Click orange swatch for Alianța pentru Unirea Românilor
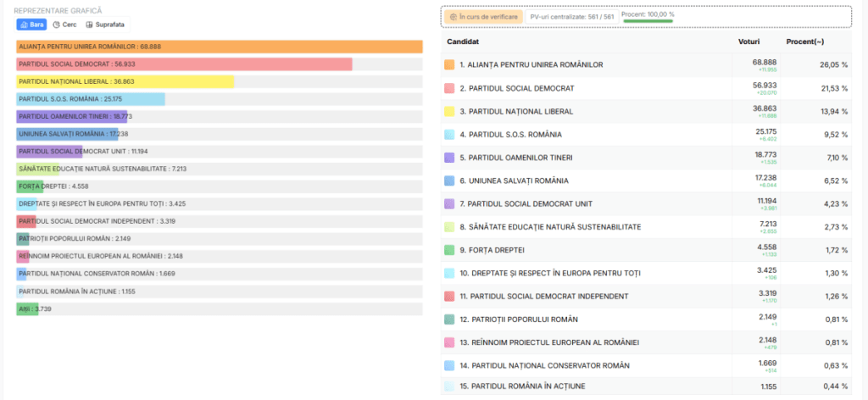Image resolution: width=868 pixels, height=400 pixels. [x=449, y=64]
